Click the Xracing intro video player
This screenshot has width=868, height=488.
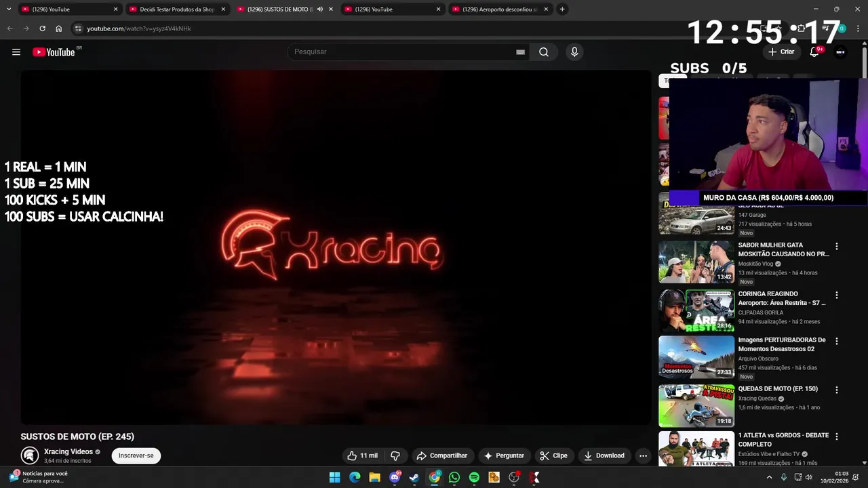tap(336, 247)
